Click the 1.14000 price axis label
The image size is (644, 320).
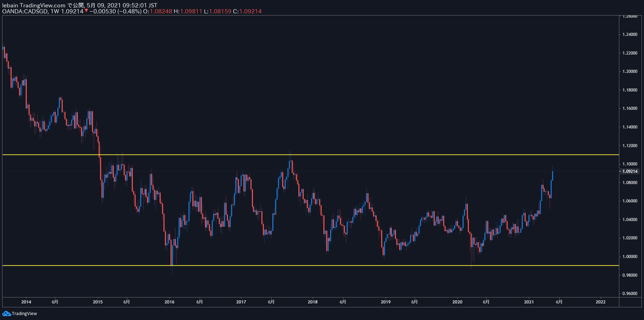point(630,127)
